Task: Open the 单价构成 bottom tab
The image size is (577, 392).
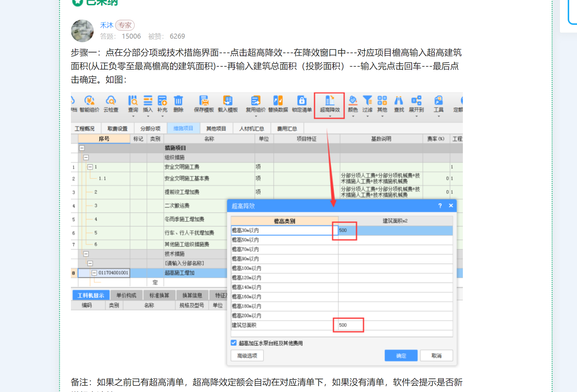Action: 126,295
